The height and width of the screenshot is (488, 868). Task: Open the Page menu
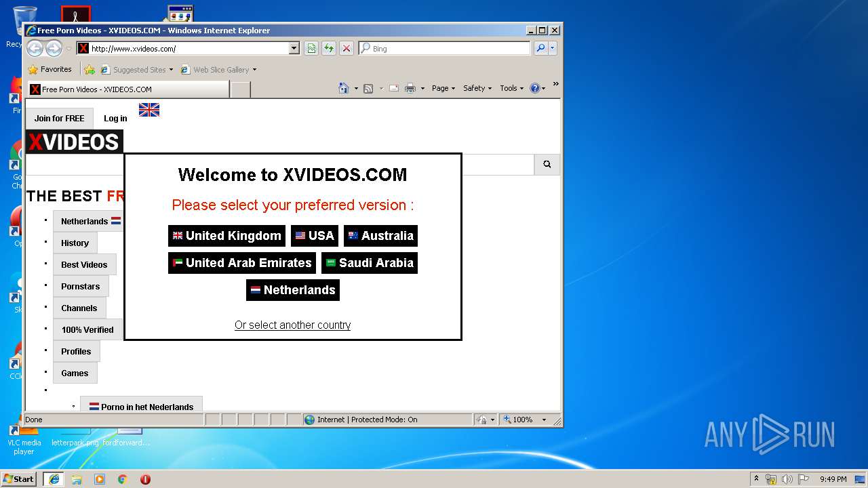pyautogui.click(x=443, y=88)
